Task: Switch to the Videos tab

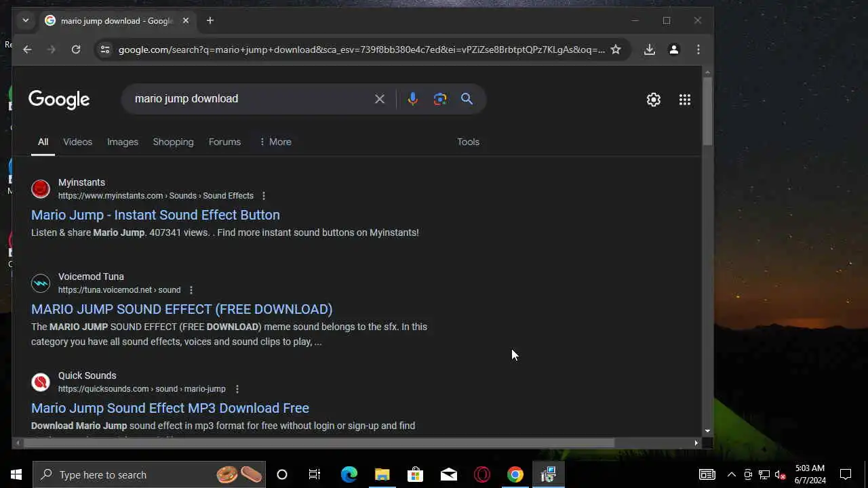Action: [77, 142]
